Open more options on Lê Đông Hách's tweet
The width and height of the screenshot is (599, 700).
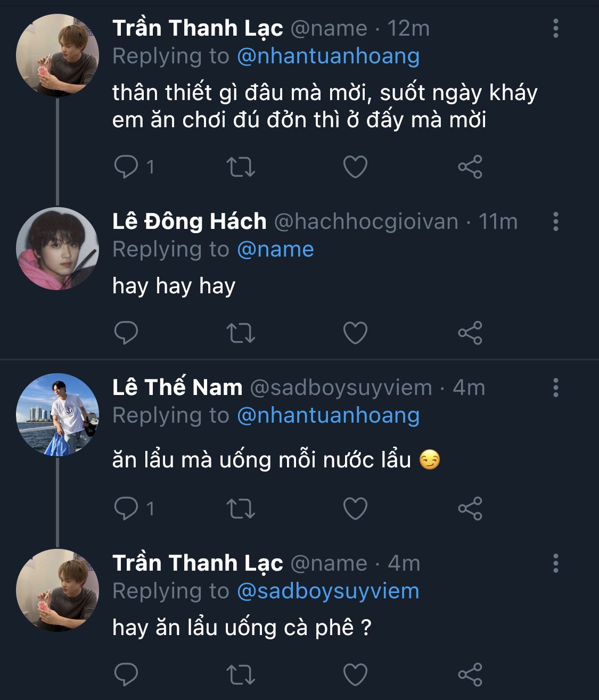pos(555,221)
